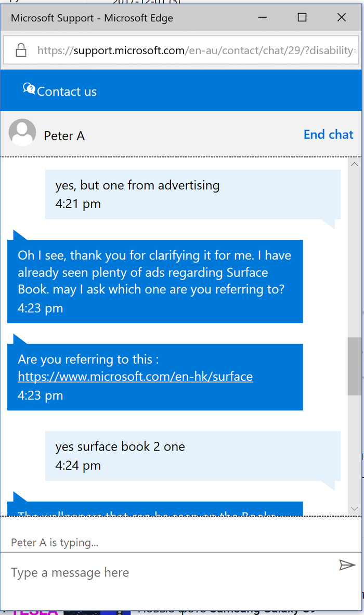The height and width of the screenshot is (615, 364).
Task: Click the Contact us header text
Action: click(x=67, y=92)
